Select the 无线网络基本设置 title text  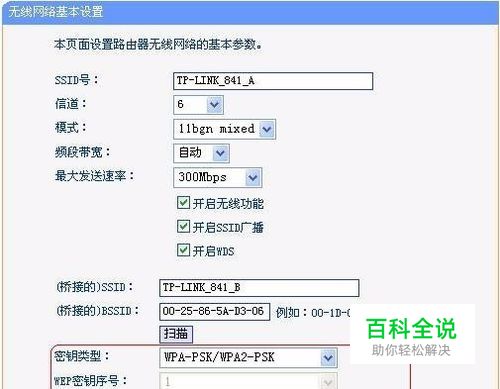click(55, 12)
